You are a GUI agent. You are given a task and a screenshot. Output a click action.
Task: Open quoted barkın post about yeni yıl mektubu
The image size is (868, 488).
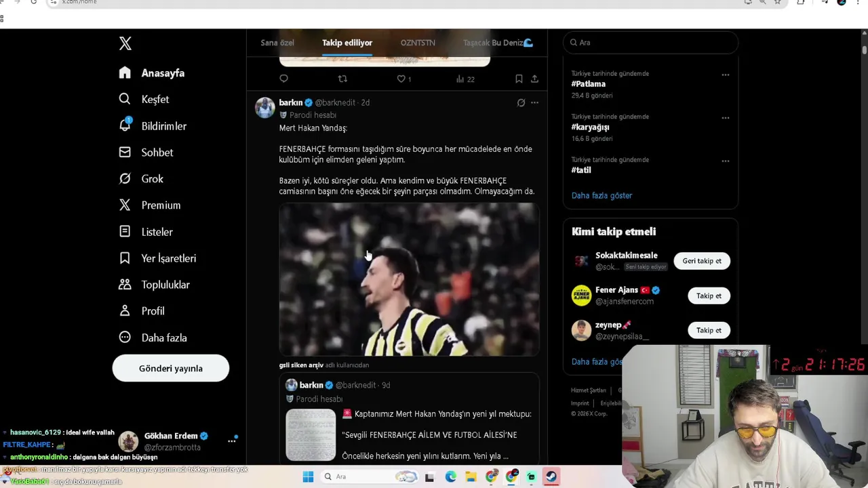(x=409, y=419)
